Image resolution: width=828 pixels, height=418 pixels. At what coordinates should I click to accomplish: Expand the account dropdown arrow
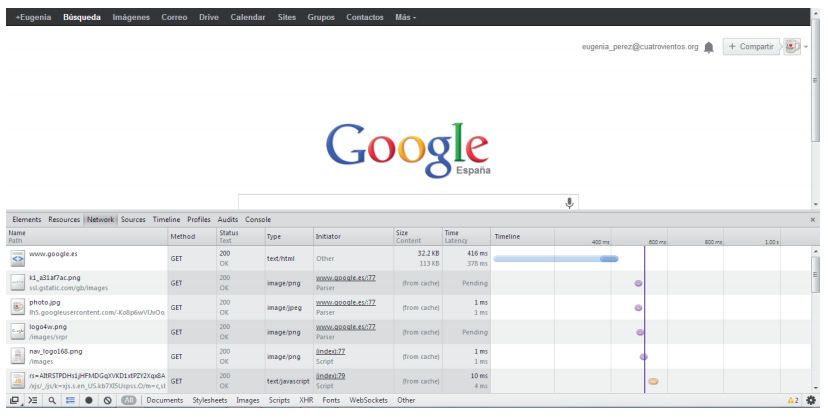[x=806, y=47]
